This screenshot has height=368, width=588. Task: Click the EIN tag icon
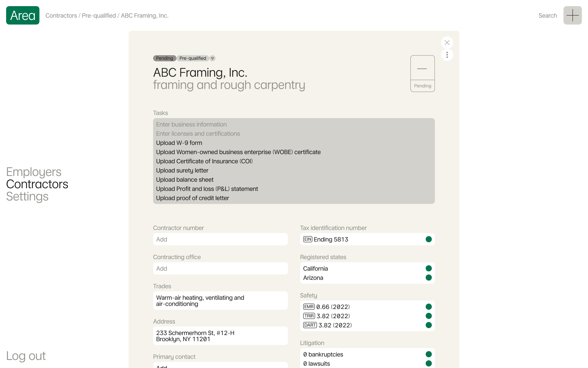[308, 239]
